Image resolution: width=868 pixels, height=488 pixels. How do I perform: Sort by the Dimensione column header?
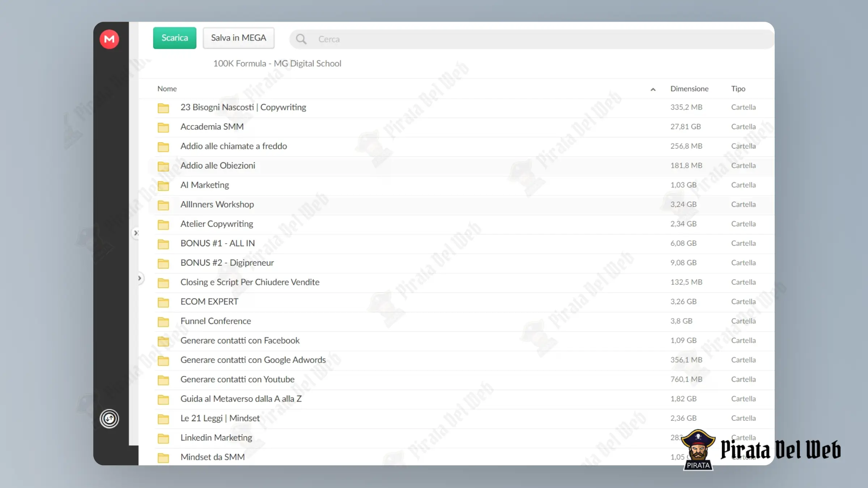pyautogui.click(x=689, y=89)
